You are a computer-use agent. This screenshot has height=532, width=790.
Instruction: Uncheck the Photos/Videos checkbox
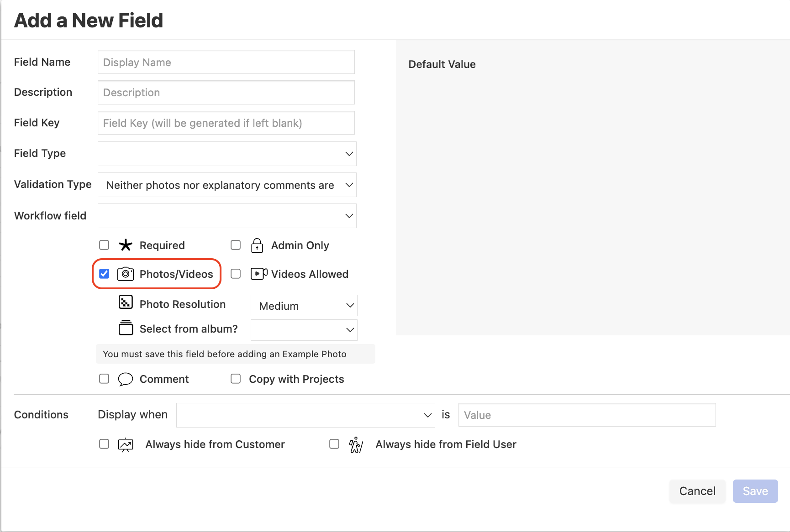tap(104, 274)
